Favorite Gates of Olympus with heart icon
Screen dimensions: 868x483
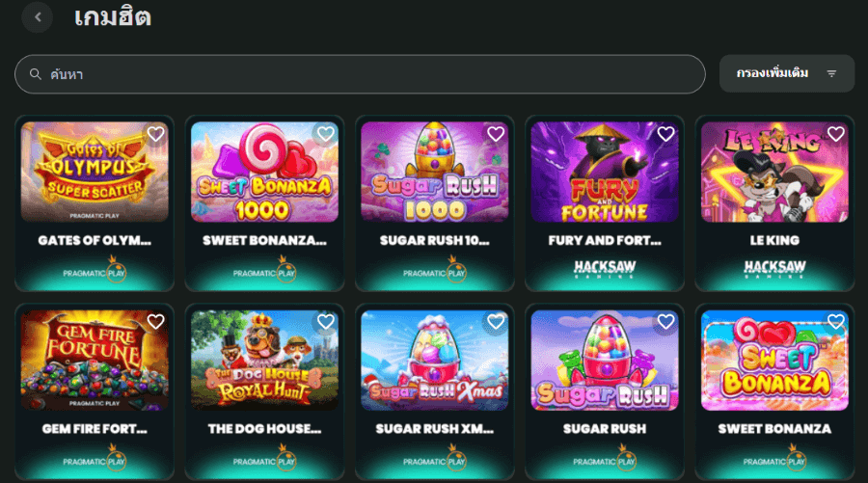(155, 134)
